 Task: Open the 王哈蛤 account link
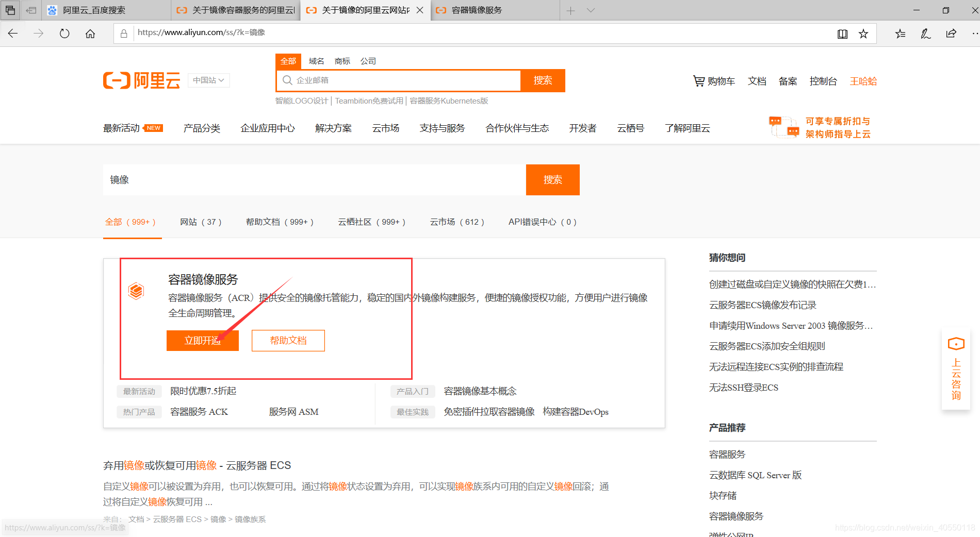pos(863,81)
